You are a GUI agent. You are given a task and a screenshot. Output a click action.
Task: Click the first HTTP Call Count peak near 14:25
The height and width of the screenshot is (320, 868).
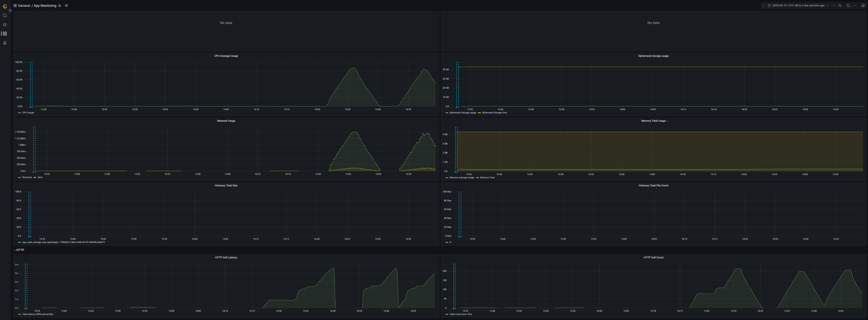tap(738, 269)
